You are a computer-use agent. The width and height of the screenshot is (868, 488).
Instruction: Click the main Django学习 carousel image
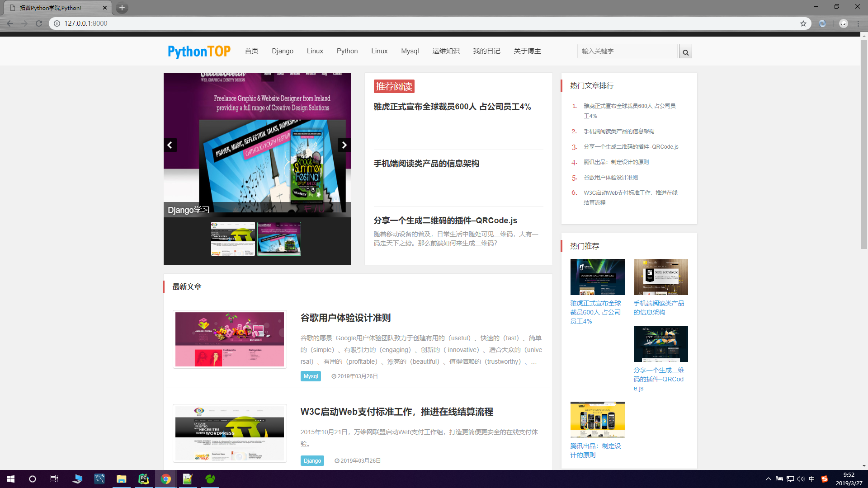pyautogui.click(x=257, y=145)
